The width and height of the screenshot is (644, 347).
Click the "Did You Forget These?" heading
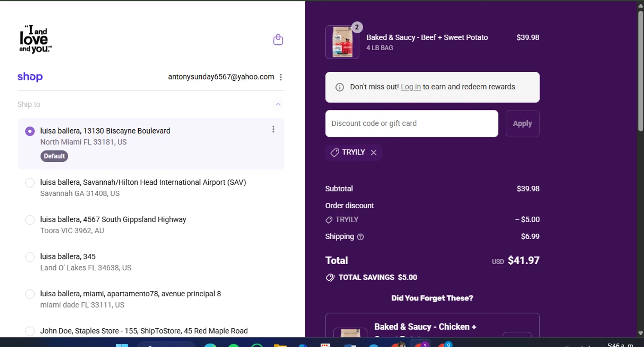point(432,298)
